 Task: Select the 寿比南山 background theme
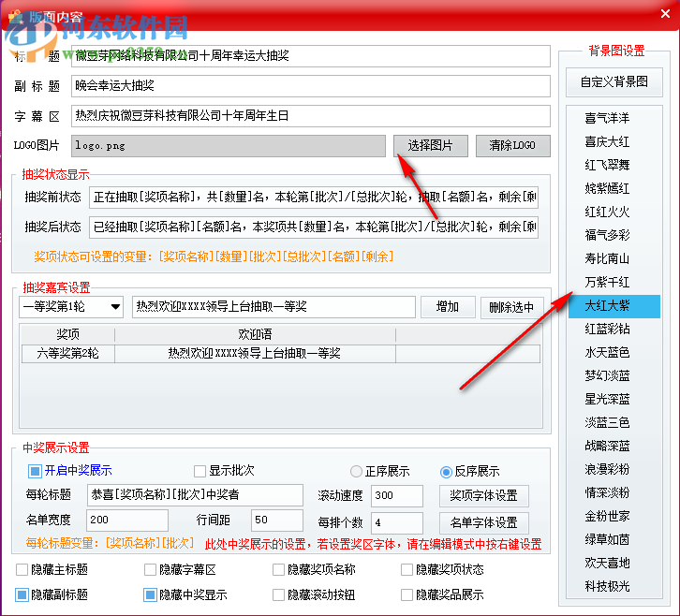click(x=614, y=258)
